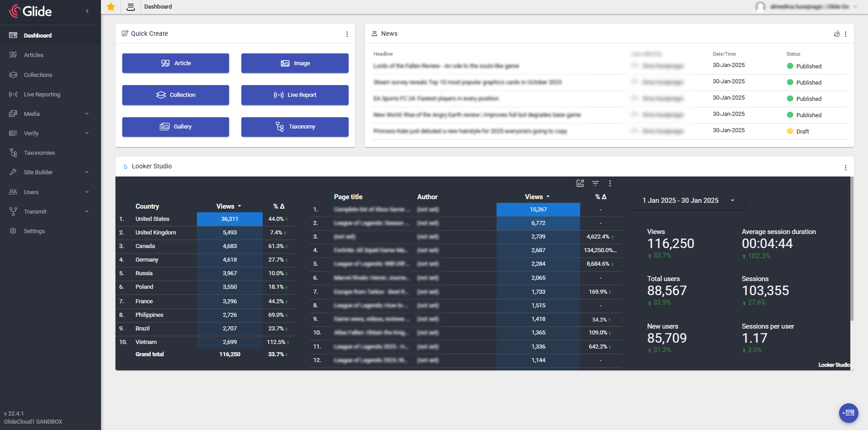Toggle sort on the page title Views column
The width and height of the screenshot is (868, 430).
(537, 196)
